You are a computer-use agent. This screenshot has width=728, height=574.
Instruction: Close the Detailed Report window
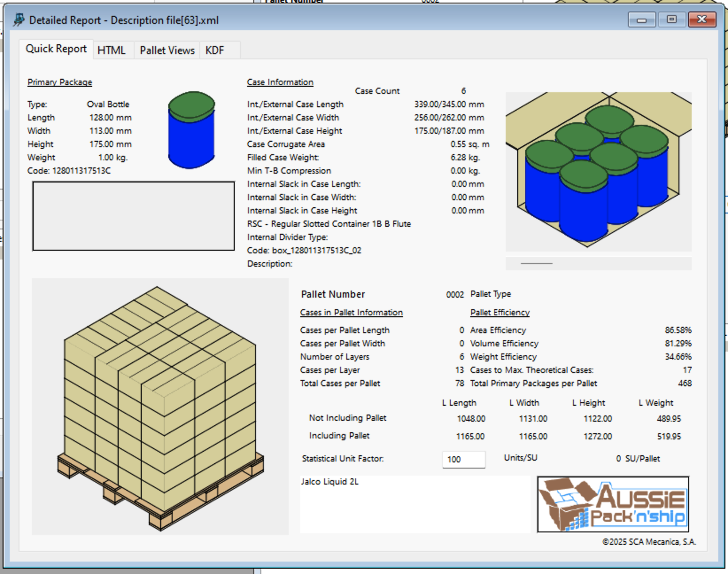click(x=702, y=19)
